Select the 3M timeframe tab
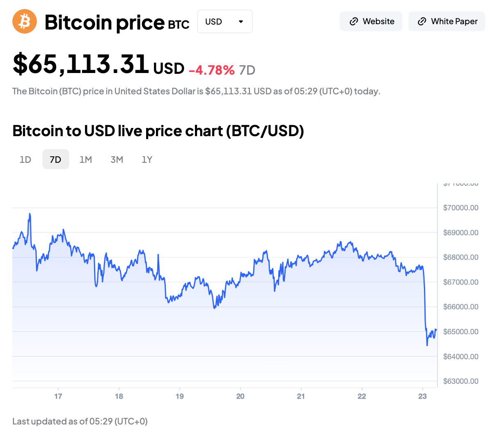This screenshot has height=438, width=504. pyautogui.click(x=117, y=160)
